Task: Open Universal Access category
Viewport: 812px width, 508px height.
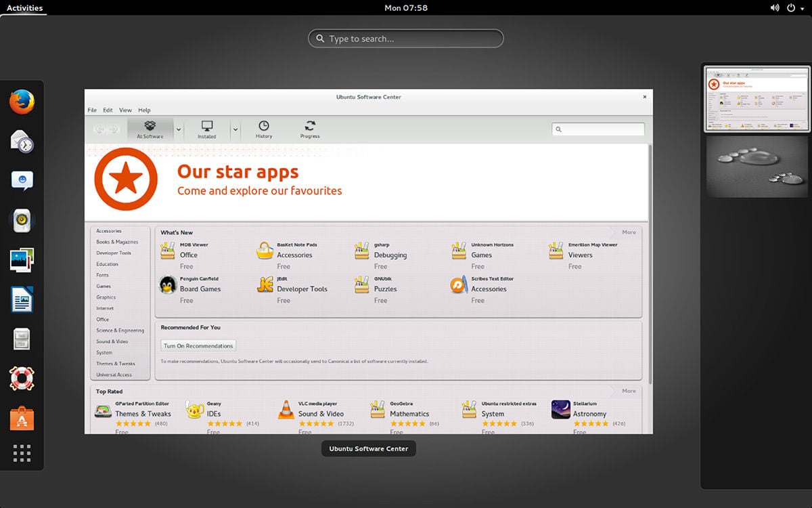Action: click(x=114, y=375)
